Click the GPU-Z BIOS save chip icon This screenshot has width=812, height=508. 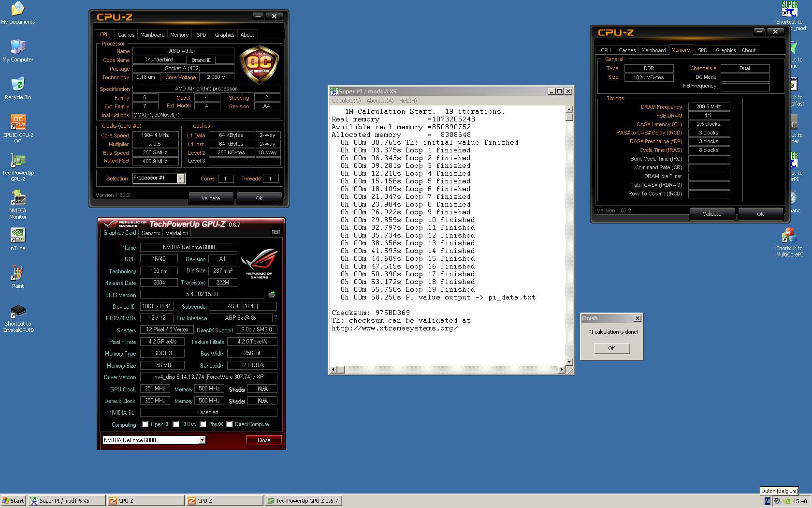pos(272,294)
